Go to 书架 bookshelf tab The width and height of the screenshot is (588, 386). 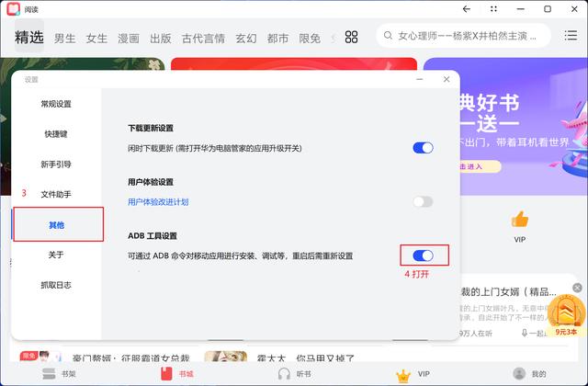(59, 374)
